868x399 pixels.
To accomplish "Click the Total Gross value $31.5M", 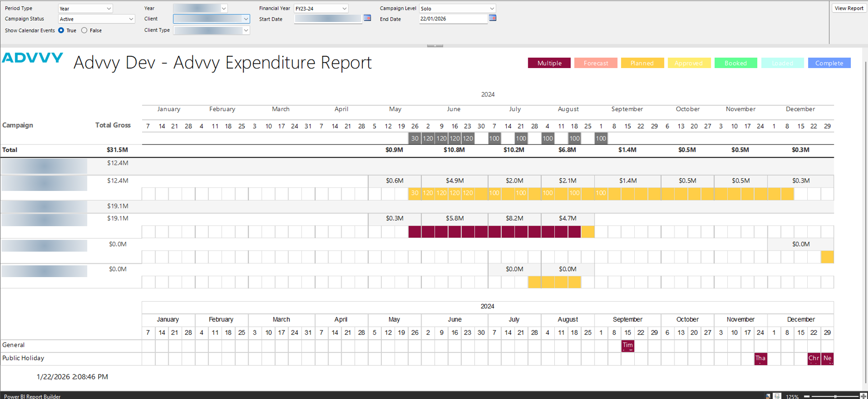I will [x=118, y=150].
